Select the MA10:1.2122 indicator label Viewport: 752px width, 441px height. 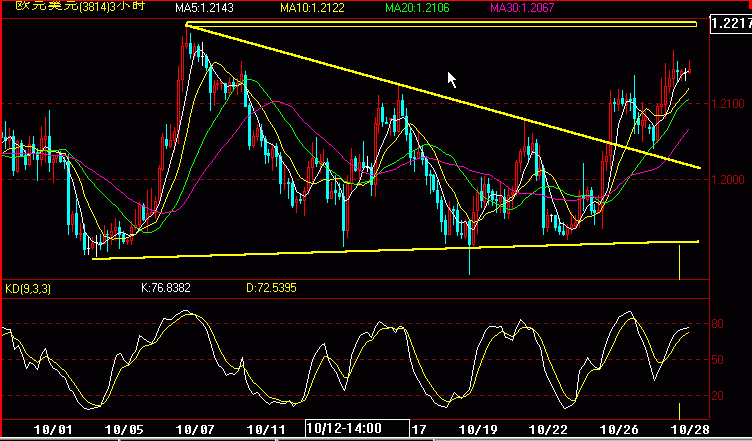click(x=312, y=8)
